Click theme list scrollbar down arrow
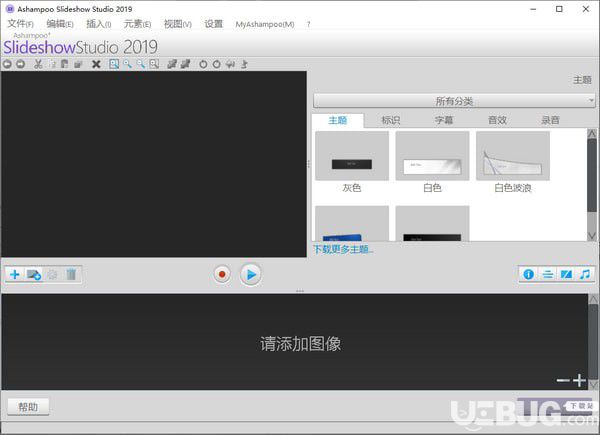Viewport: 600px width, 435px height. click(592, 236)
